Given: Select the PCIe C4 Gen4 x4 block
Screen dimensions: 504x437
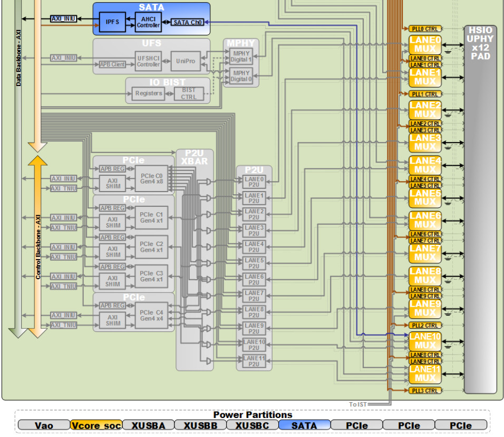Looking at the screenshot, I should point(151,316).
